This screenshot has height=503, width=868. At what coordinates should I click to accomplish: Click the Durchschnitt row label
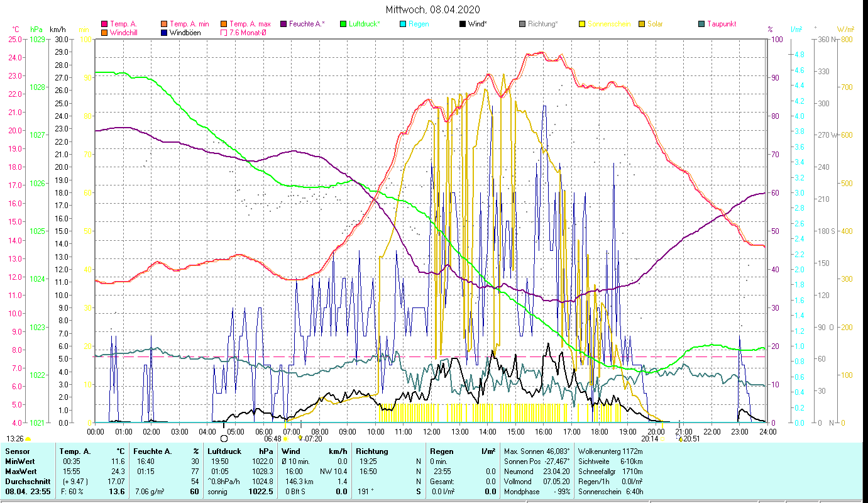(26, 482)
